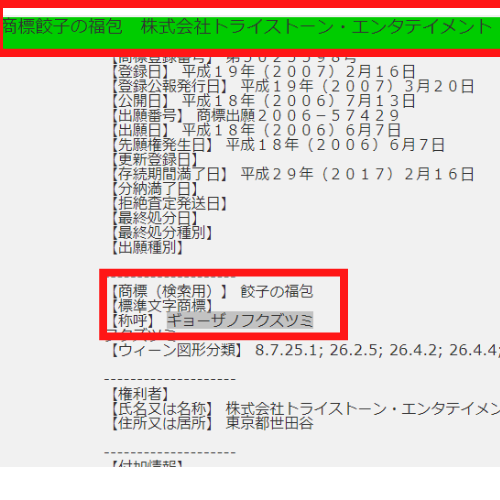Click highlighted text ギョーザノフクズツミ
The height and width of the screenshot is (500, 500).
(240, 320)
